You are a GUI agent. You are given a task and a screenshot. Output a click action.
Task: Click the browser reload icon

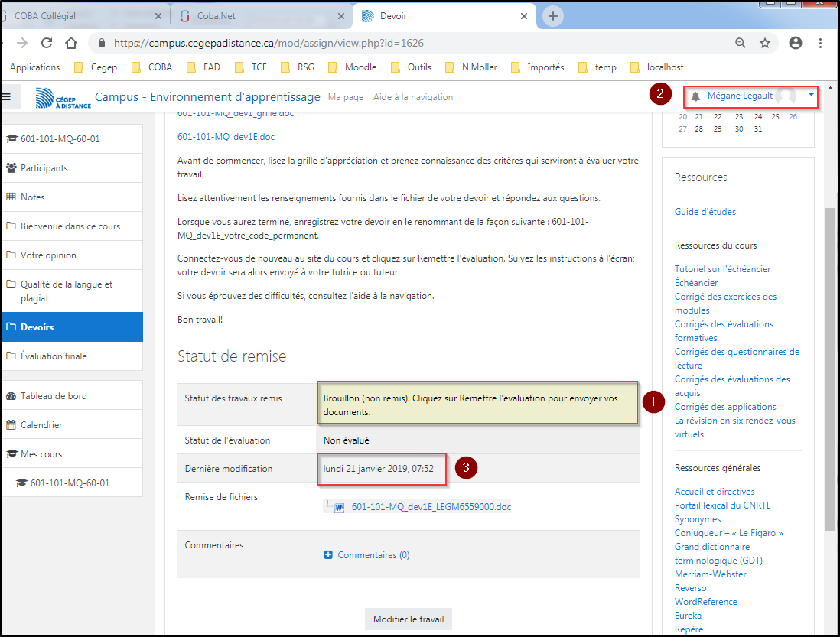[47, 44]
